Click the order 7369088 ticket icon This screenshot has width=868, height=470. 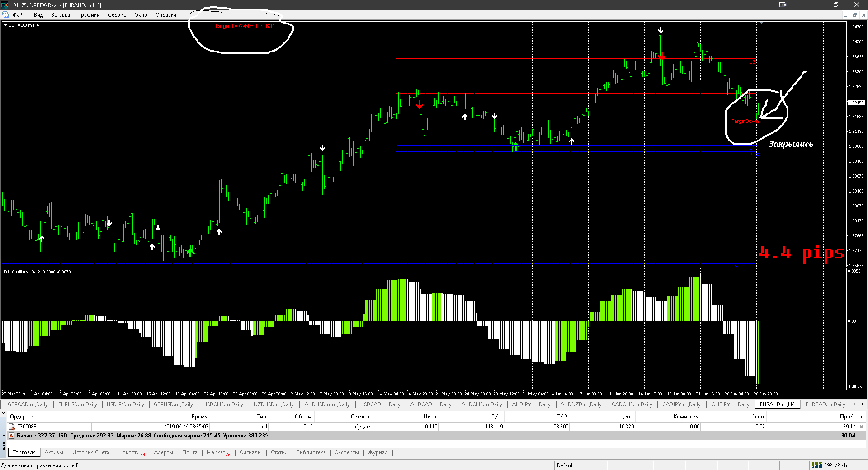12,427
